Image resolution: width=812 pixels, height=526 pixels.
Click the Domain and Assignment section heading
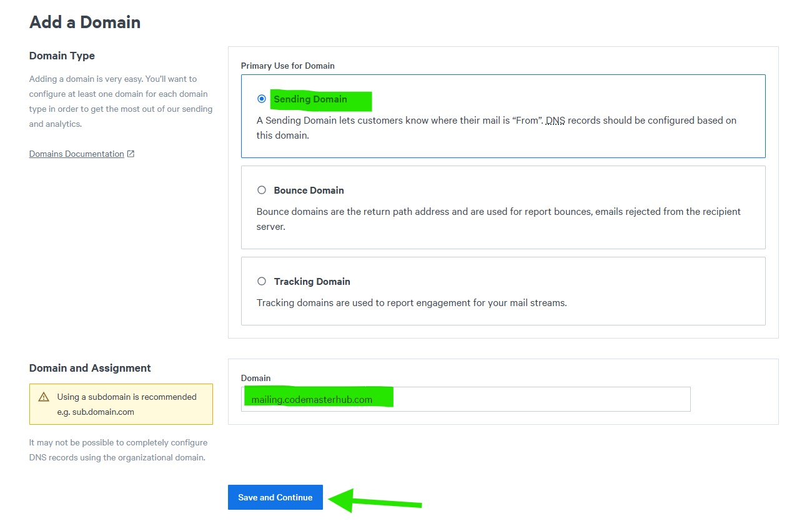(90, 368)
